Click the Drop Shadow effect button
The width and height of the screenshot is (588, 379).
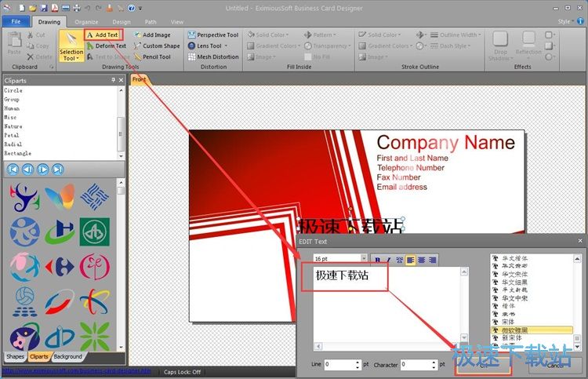[500, 46]
